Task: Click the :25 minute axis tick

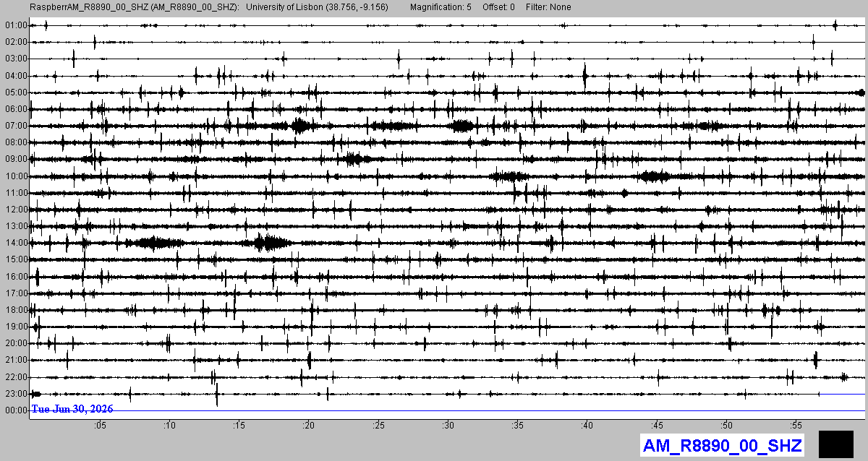Action: point(378,426)
